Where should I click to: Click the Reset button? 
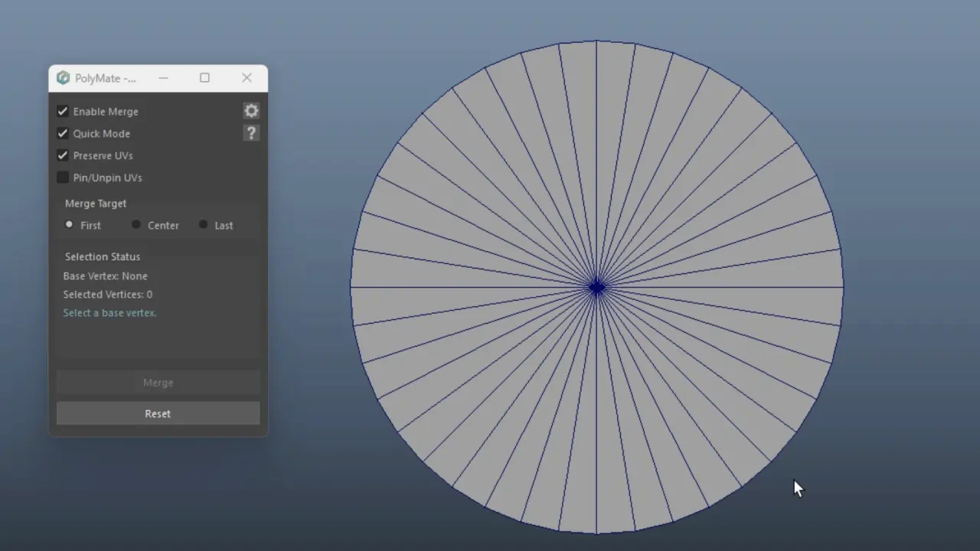point(158,413)
